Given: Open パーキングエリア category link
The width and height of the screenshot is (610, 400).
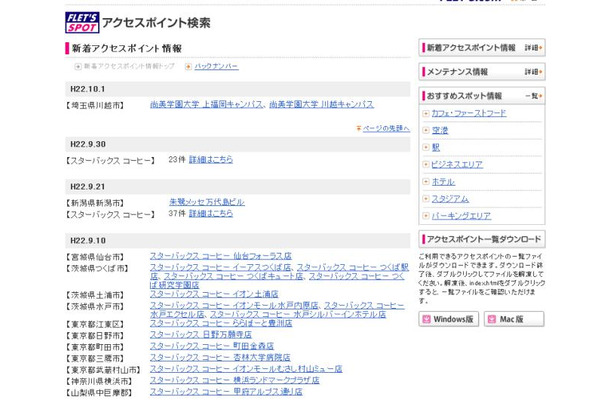Looking at the screenshot, I should point(461,216).
